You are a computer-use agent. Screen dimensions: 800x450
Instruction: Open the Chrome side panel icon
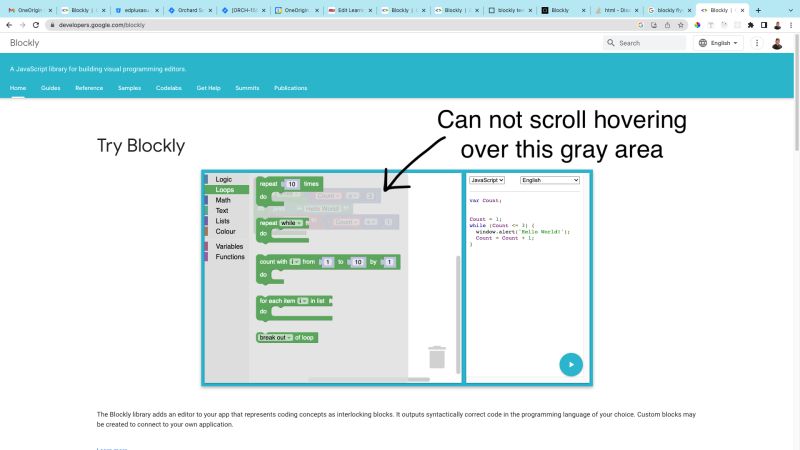click(x=764, y=25)
